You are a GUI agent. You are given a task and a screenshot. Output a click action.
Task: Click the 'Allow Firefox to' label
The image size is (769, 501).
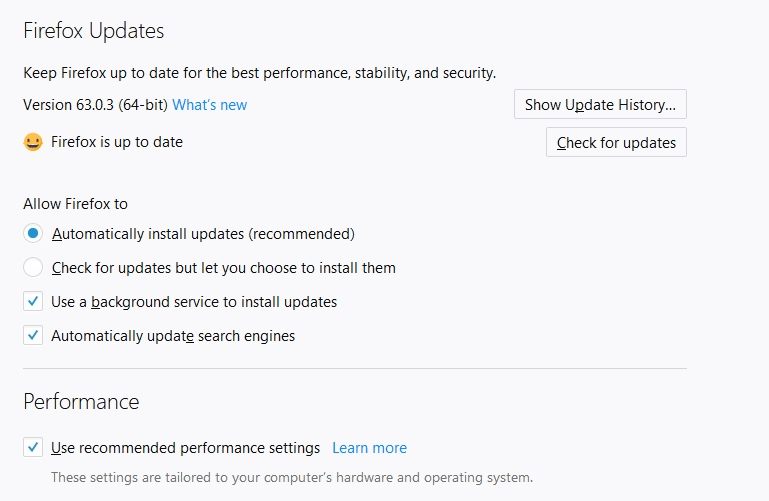point(75,204)
